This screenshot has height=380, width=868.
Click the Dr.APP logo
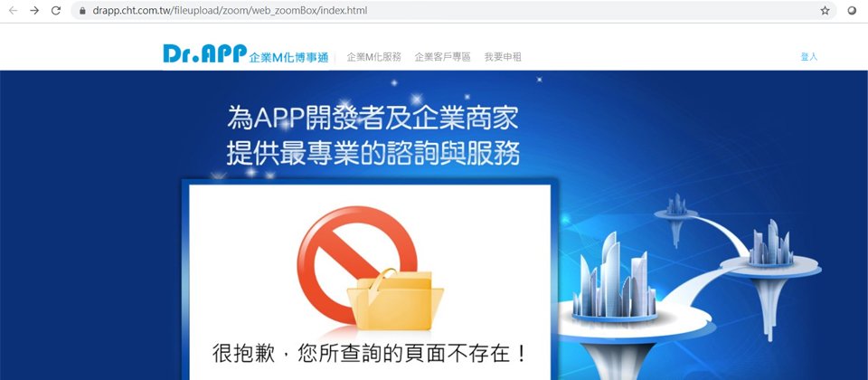click(x=205, y=53)
